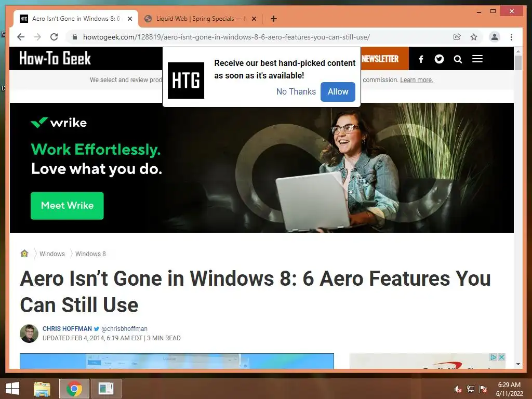Open author Chris Hoffman's profile
Screen dimensions: 532x399
point(67,329)
